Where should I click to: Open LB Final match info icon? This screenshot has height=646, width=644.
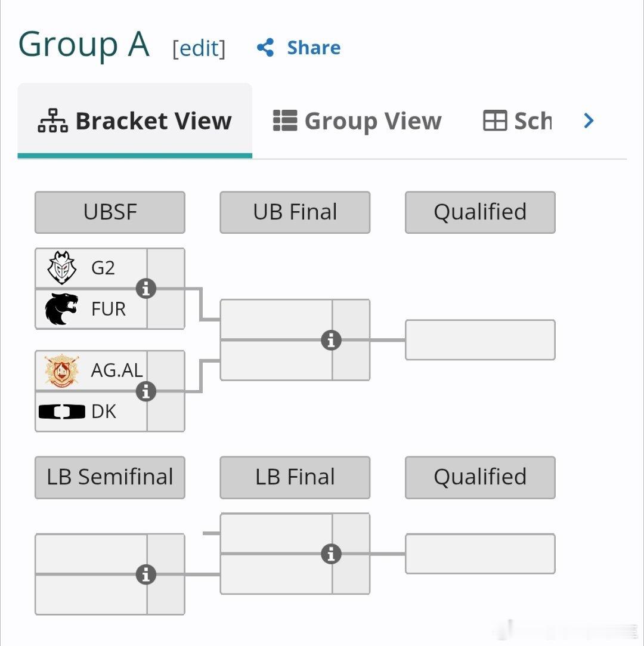tap(331, 554)
